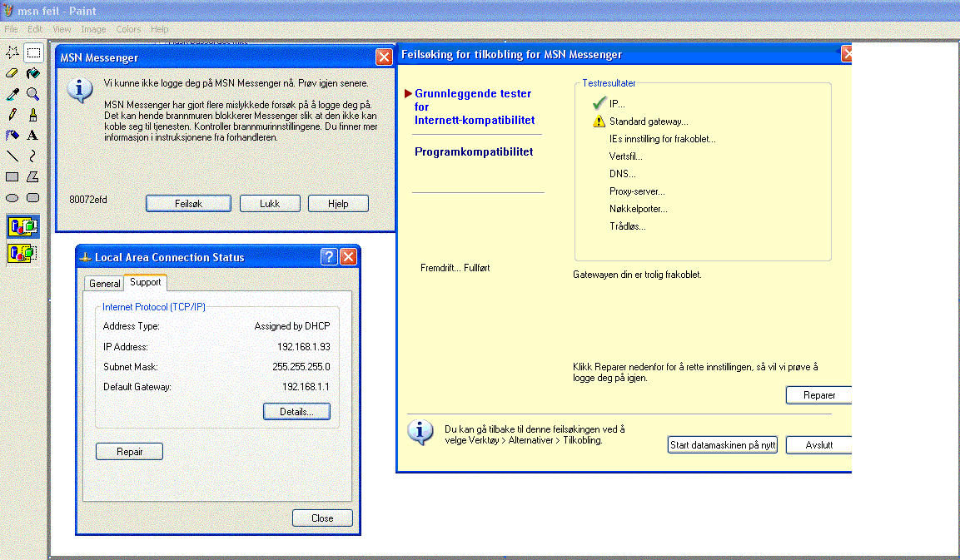The image size is (960, 560).
Task: Click Grunnleggende tester for Internett-kompatibilitet
Action: tap(475, 107)
